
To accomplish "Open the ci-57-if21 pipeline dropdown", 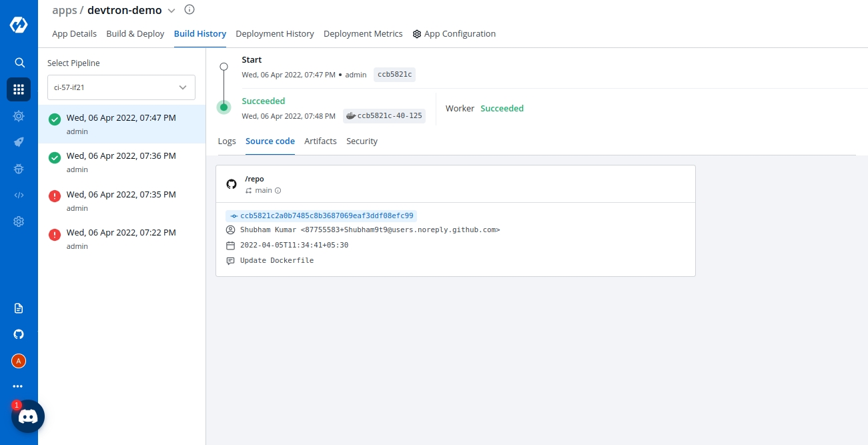I will pos(121,87).
